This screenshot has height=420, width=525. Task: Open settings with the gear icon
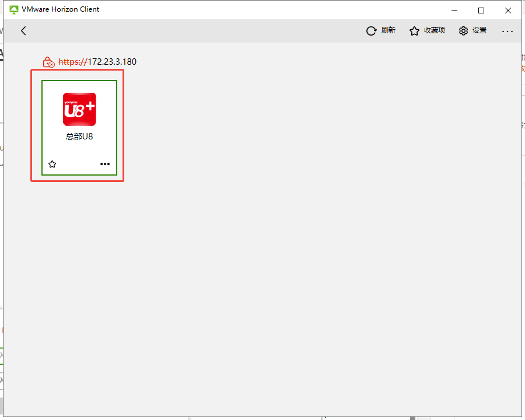(463, 31)
